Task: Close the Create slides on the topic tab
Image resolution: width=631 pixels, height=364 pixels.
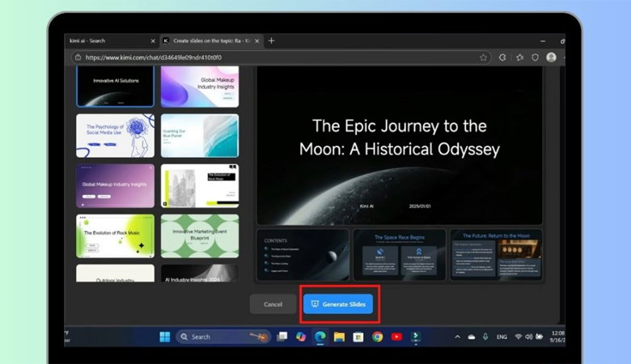Action: click(x=256, y=41)
